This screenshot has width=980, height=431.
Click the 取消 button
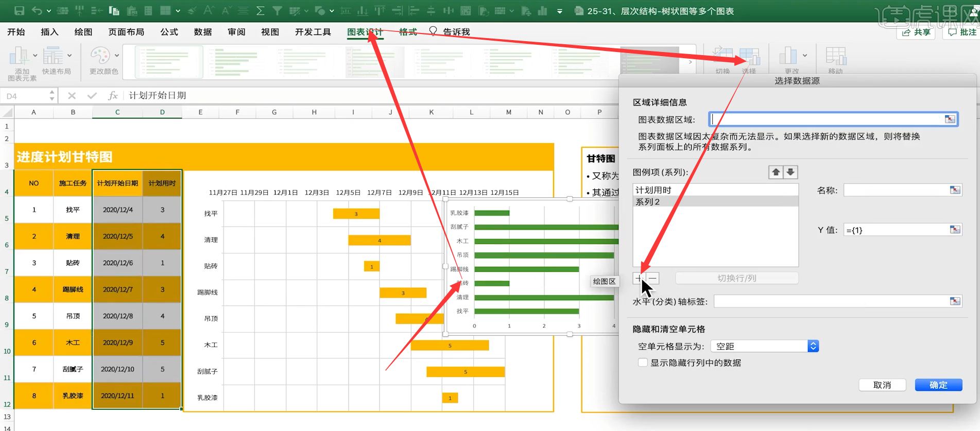click(x=882, y=385)
